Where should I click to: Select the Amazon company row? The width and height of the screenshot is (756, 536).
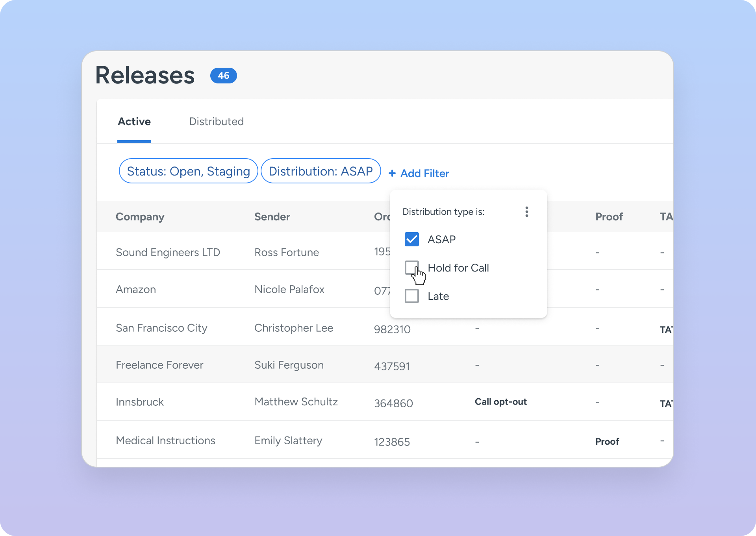(x=136, y=289)
